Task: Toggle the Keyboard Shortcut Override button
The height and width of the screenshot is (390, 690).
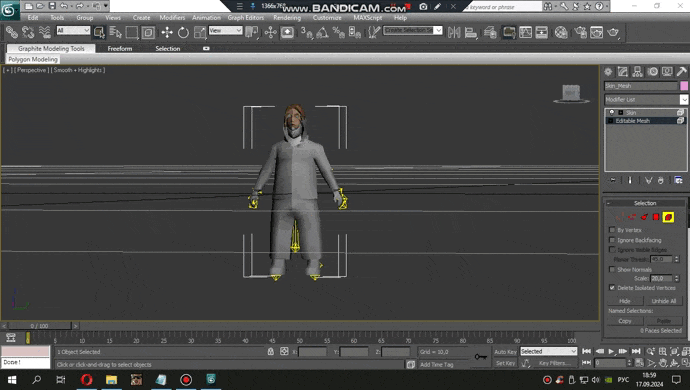Action: [287, 32]
